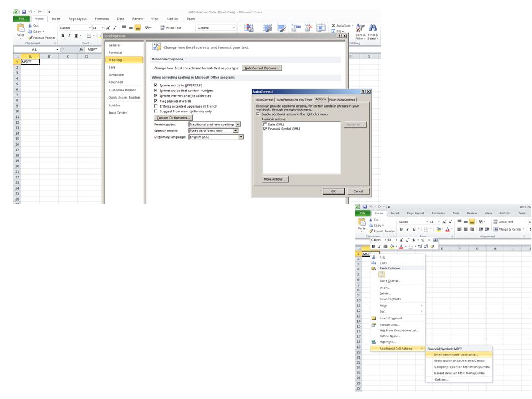Select Trust Center in Excel Options sidebar
This screenshot has width=532, height=399.
pyautogui.click(x=124, y=112)
